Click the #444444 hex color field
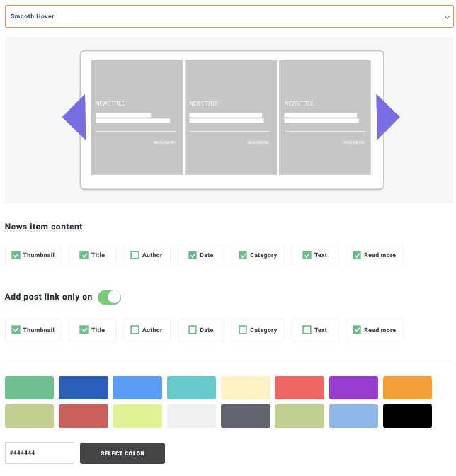Screen dimensions: 456x476 click(x=40, y=453)
